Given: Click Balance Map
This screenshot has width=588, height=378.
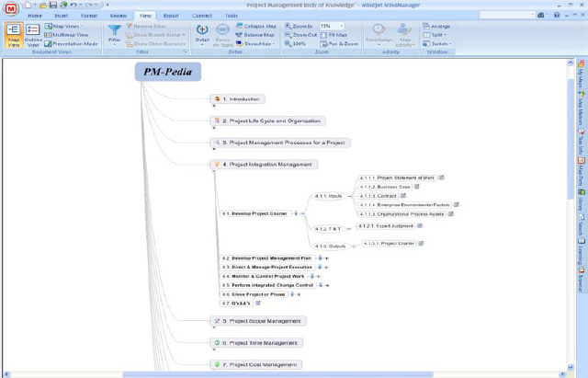Looking at the screenshot, I should (255, 35).
